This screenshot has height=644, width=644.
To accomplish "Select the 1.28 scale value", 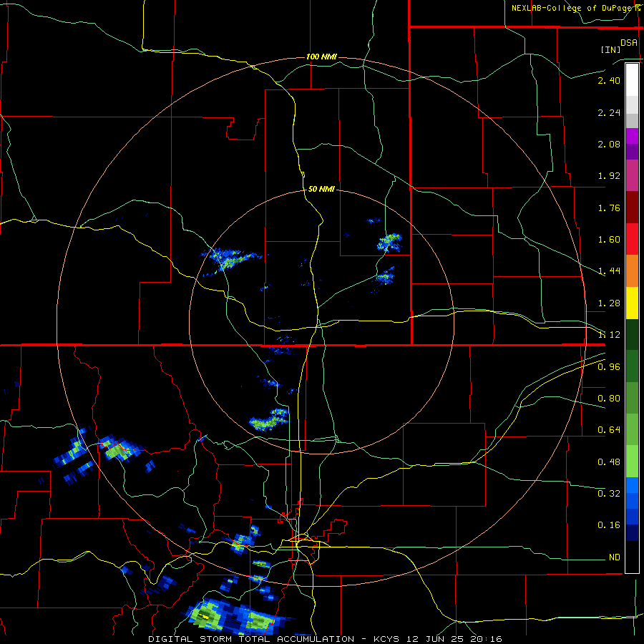I will [x=609, y=303].
